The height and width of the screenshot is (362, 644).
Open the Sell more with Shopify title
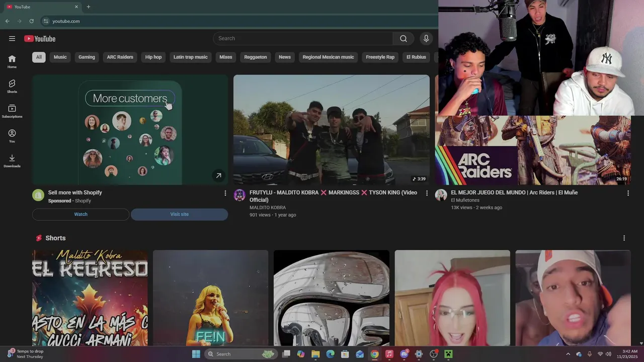pyautogui.click(x=75, y=193)
